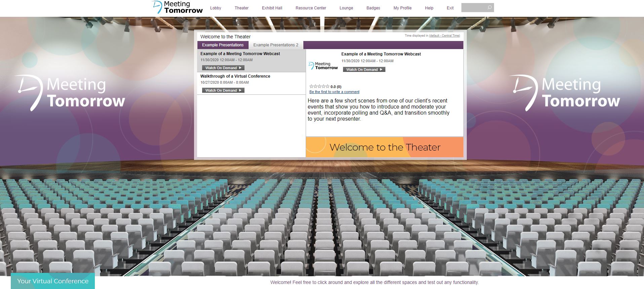The width and height of the screenshot is (644, 289).
Task: Click webcast title in details pane
Action: pos(381,54)
